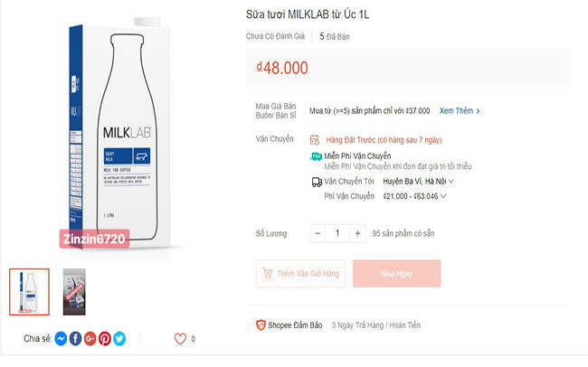
Task: Click the free shipping truck icon
Action: 316,156
